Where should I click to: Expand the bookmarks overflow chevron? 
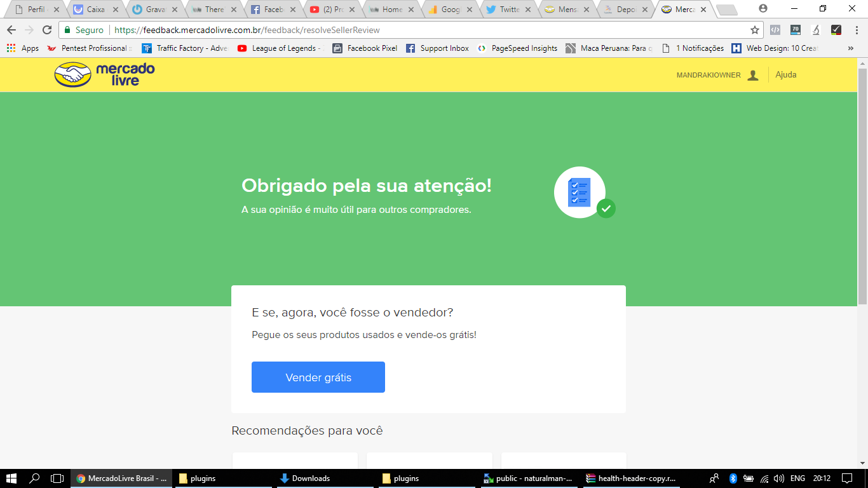coord(851,48)
